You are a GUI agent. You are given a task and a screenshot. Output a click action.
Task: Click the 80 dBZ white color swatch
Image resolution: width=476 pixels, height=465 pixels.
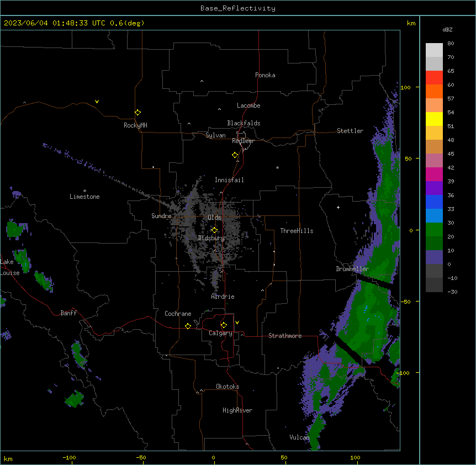pyautogui.click(x=434, y=50)
